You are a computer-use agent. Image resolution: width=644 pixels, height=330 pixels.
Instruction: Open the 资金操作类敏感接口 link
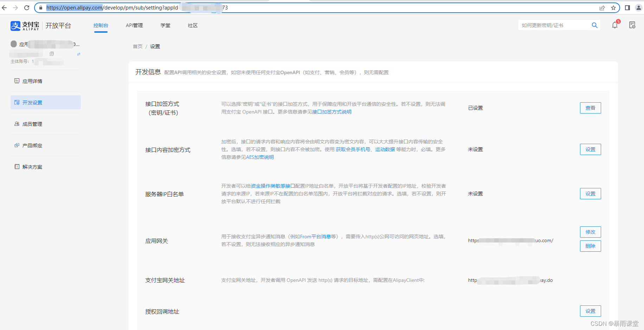pyautogui.click(x=273, y=186)
